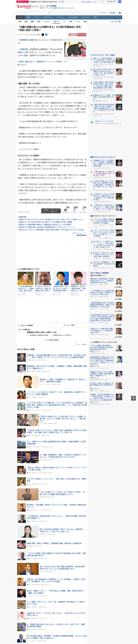Open article ファン悲鳴！人気ラーメン「天下一品」
This screenshot has width=138, height=644.
[56, 603]
